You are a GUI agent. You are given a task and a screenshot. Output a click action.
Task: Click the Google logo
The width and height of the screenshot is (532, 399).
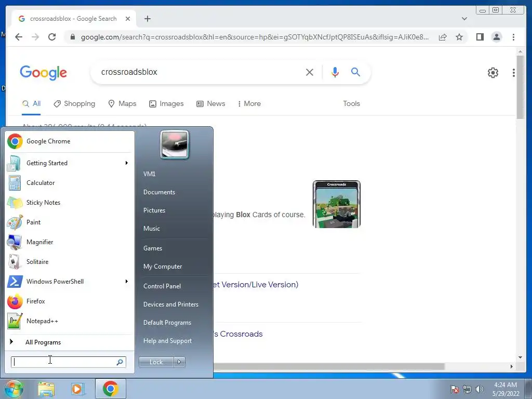[x=44, y=73]
